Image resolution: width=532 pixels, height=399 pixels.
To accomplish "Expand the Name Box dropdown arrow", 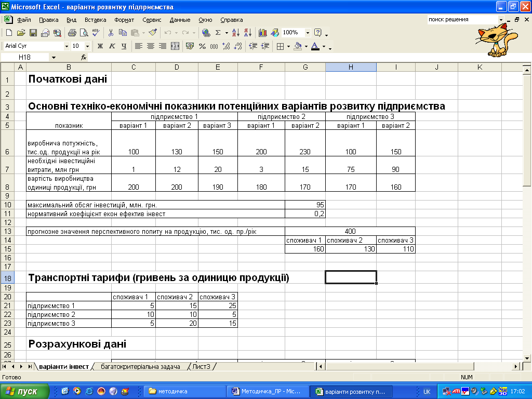I will pos(54,58).
